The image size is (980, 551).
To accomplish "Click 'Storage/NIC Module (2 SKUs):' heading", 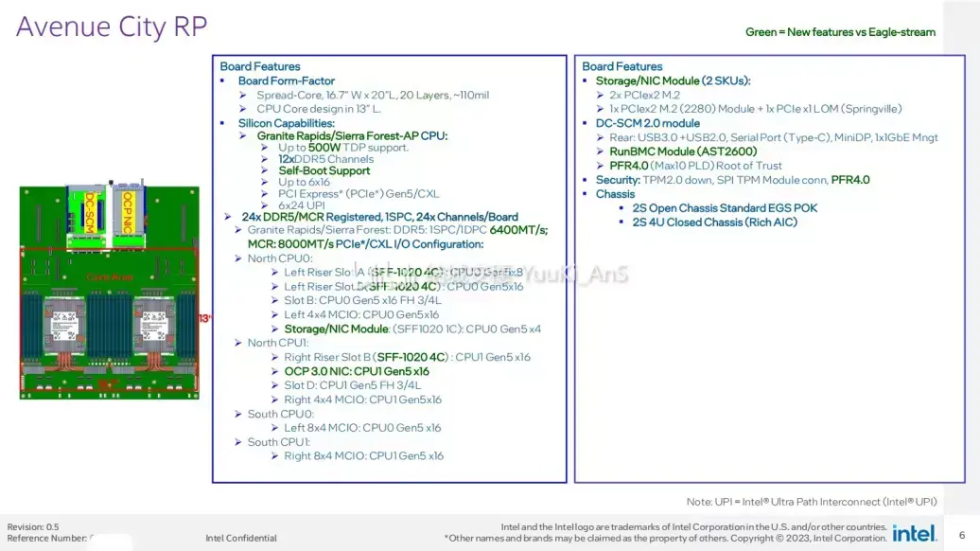I will (673, 80).
